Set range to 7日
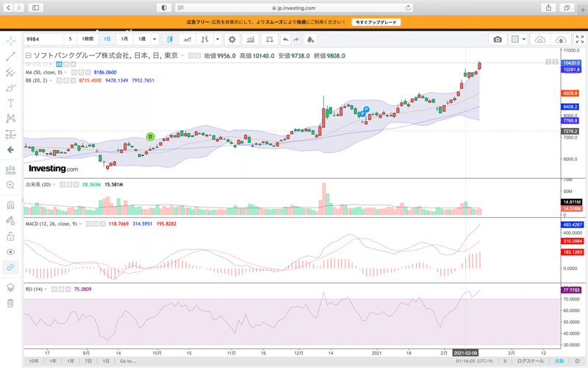 88,361
